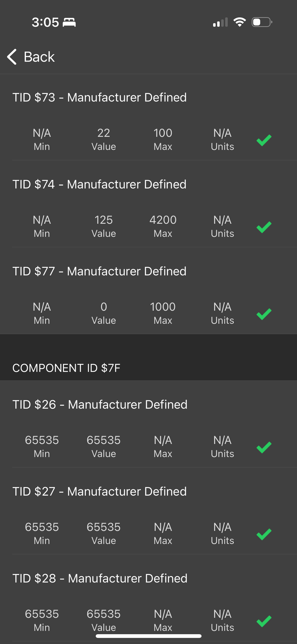
Task: Tap the COMPONENT ID $7F section header
Action: (66, 368)
